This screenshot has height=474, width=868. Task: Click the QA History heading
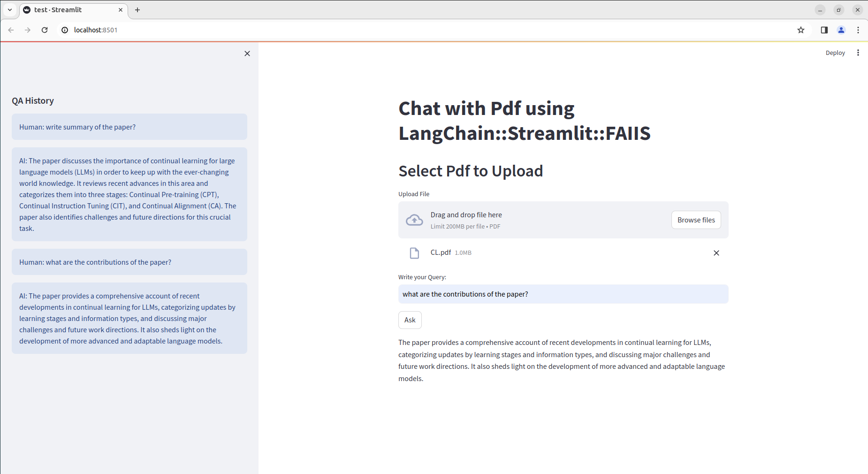(x=33, y=101)
